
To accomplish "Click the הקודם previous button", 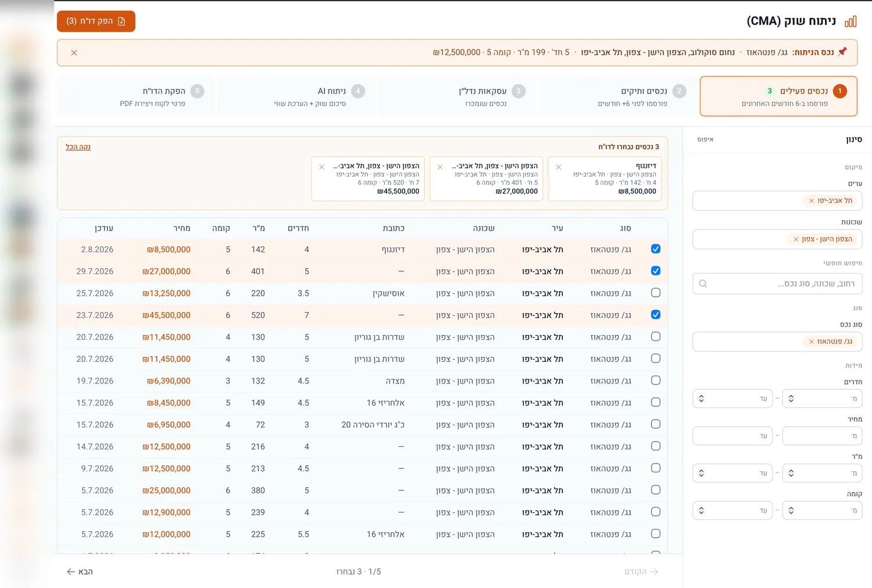I will point(641,572).
